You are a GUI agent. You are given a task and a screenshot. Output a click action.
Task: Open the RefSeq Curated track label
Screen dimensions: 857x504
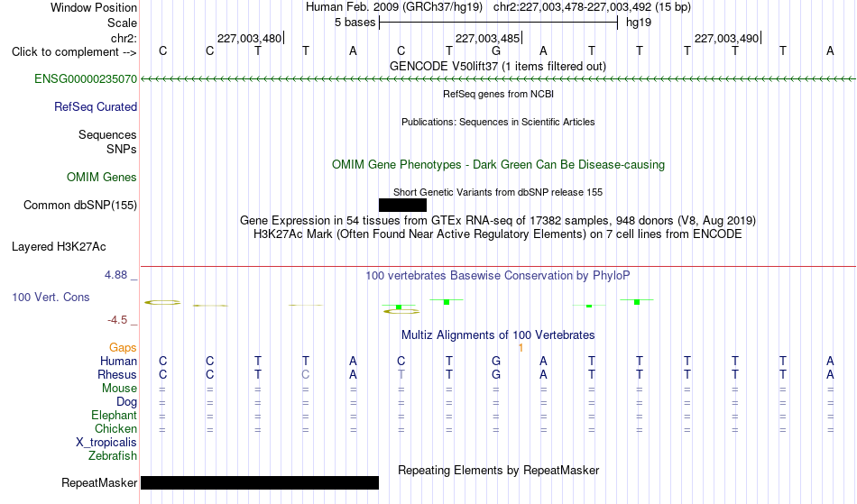pyautogui.click(x=95, y=107)
